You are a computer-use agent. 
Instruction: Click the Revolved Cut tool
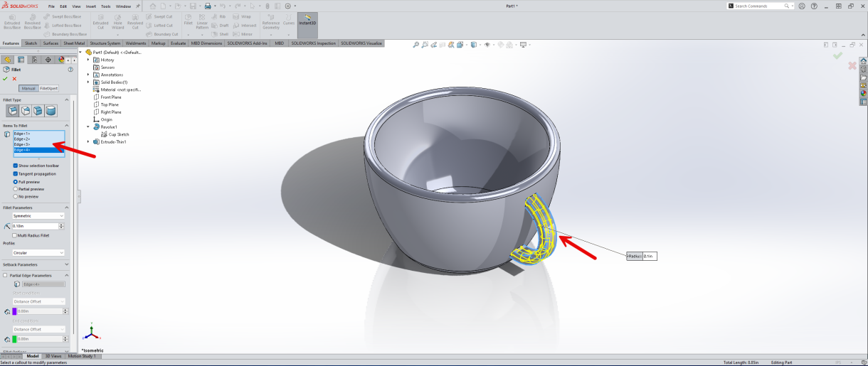135,21
